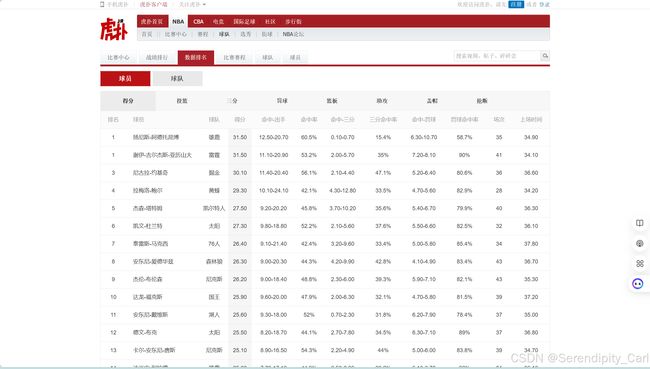Viewport: 650px width, 369px height.
Task: Click 首页 in the gray sub-navigation
Action: [147, 34]
